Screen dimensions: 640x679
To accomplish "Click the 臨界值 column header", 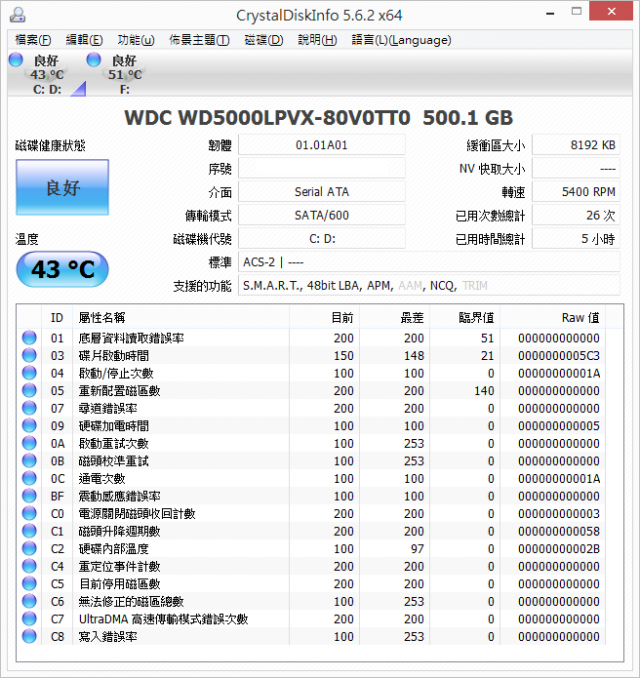I will [x=465, y=317].
